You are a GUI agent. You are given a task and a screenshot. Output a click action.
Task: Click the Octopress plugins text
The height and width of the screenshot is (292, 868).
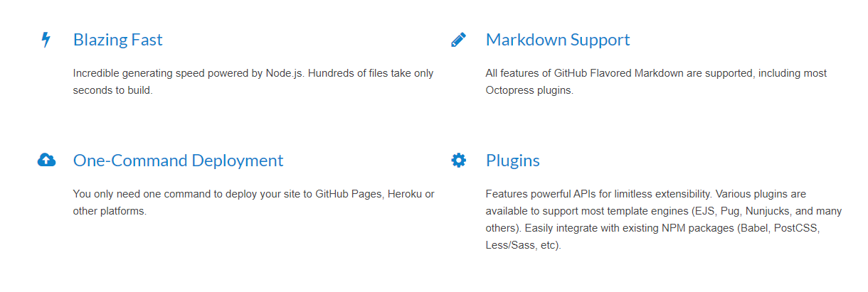tap(529, 91)
